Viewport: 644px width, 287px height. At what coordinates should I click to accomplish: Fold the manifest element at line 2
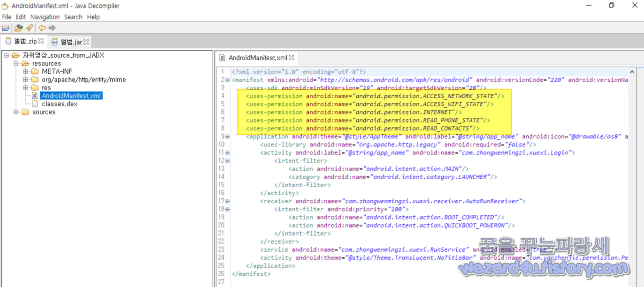[x=227, y=80]
